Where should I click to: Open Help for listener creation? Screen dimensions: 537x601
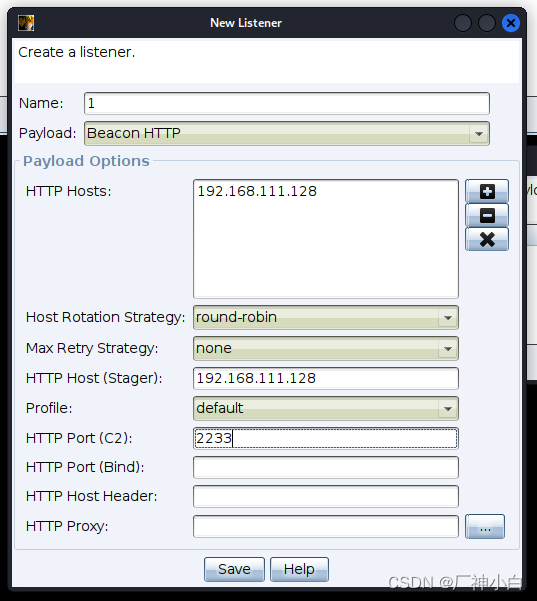299,569
